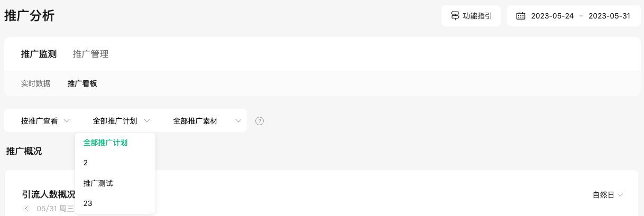Expand the 按推广查看 dropdown
The image size is (644, 216).
click(45, 121)
